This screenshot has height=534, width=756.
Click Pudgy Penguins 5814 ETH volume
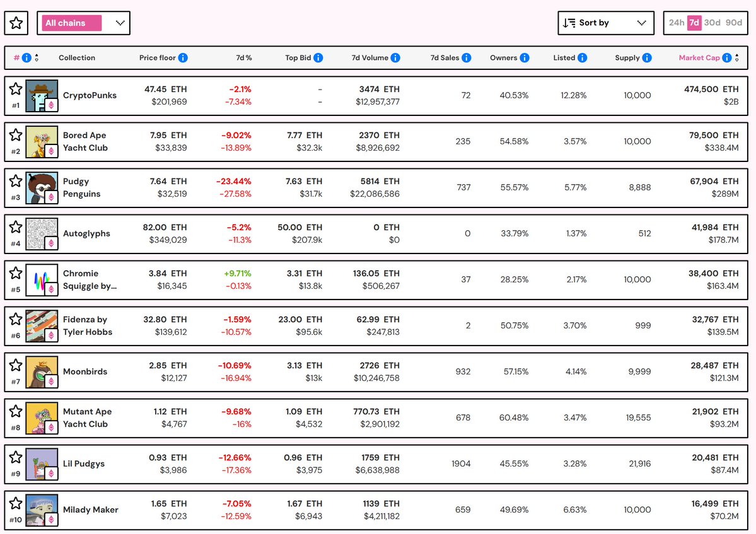[380, 181]
